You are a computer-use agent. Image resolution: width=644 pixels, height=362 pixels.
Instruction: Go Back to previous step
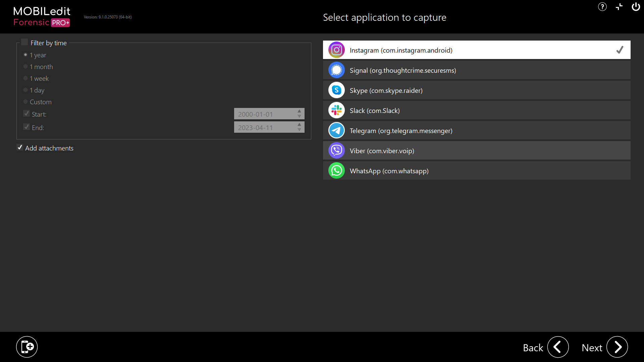[558, 347]
